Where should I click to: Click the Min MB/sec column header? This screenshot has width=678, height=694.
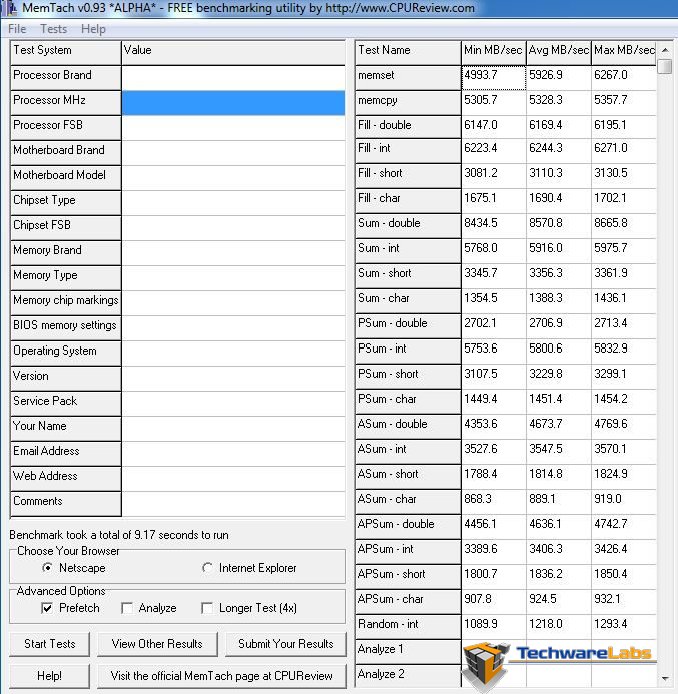(x=494, y=53)
